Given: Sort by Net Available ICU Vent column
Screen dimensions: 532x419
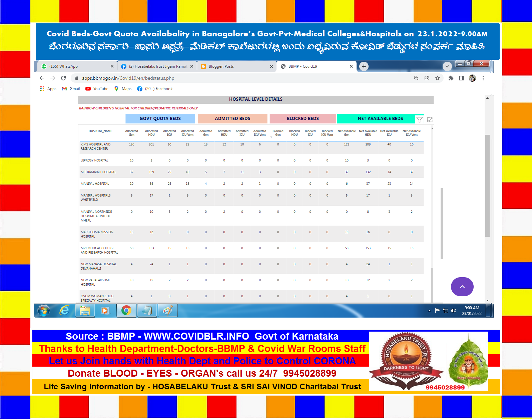Looking at the screenshot, I should [x=412, y=133].
